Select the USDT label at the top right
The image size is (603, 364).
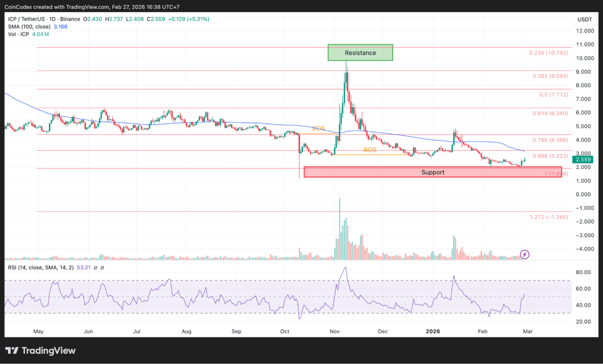pos(584,19)
